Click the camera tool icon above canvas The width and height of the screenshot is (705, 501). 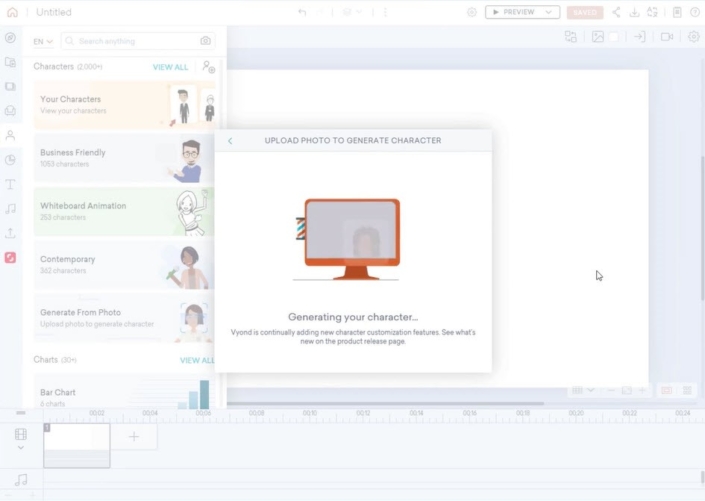(666, 37)
